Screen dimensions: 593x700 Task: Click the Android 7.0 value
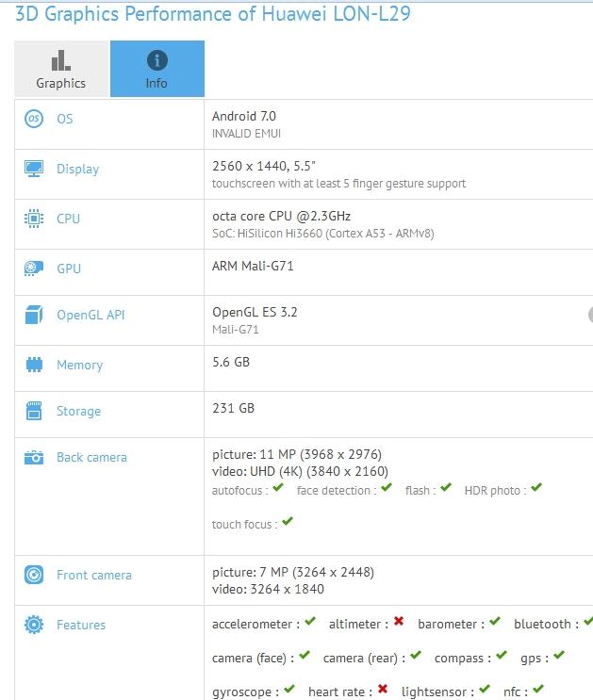(244, 116)
